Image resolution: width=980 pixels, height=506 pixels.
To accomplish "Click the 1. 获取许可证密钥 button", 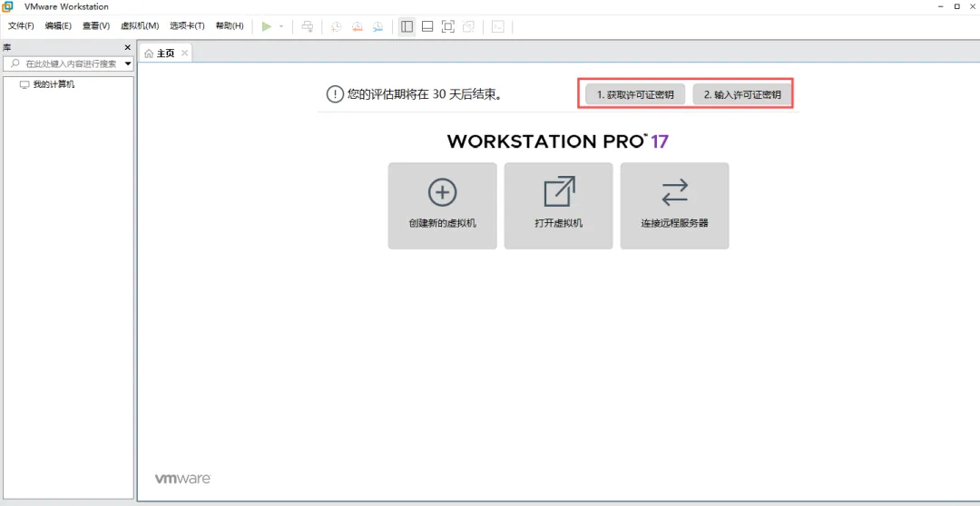I will pyautogui.click(x=635, y=95).
